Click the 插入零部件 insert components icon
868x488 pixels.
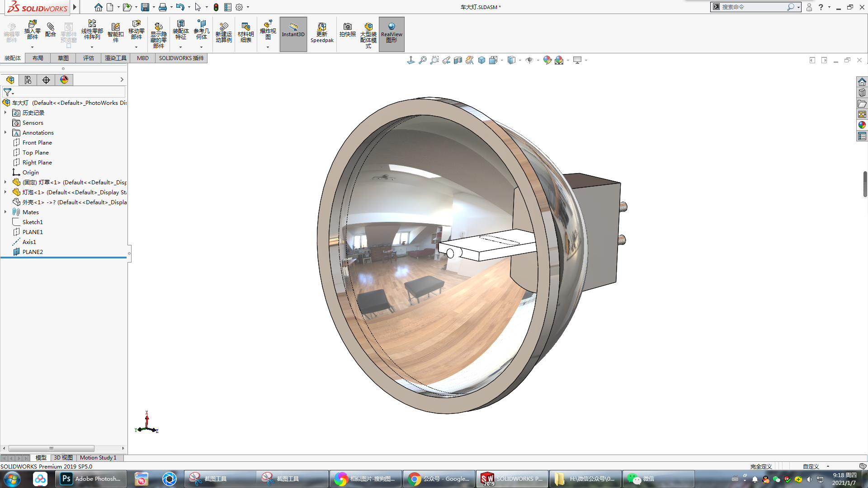tap(32, 31)
